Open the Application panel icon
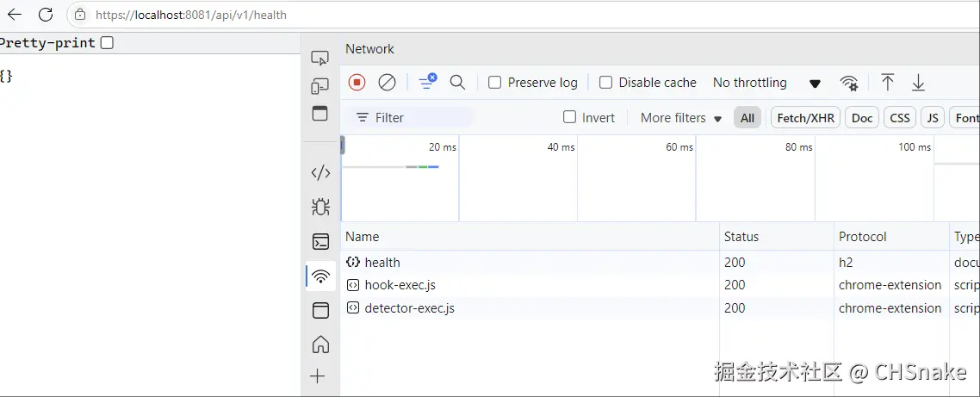This screenshot has height=397, width=980. [x=320, y=310]
